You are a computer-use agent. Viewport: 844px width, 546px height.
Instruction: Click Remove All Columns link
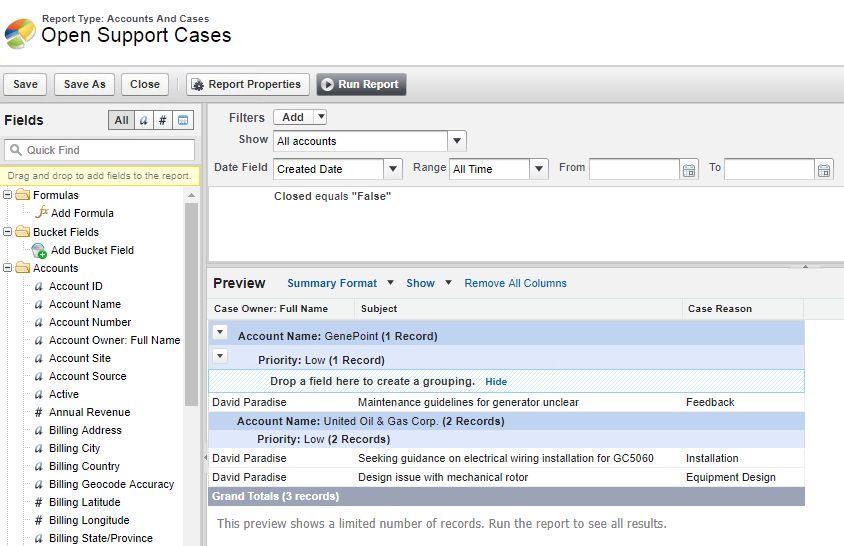pyautogui.click(x=515, y=283)
